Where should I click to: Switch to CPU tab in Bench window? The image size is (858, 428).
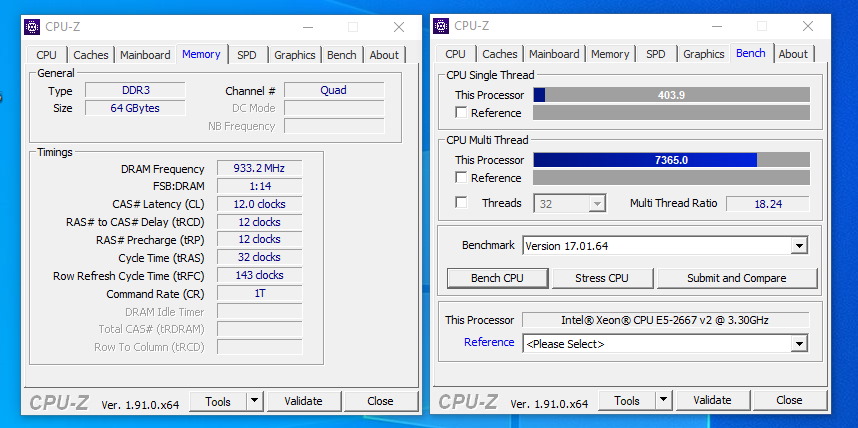(x=455, y=54)
